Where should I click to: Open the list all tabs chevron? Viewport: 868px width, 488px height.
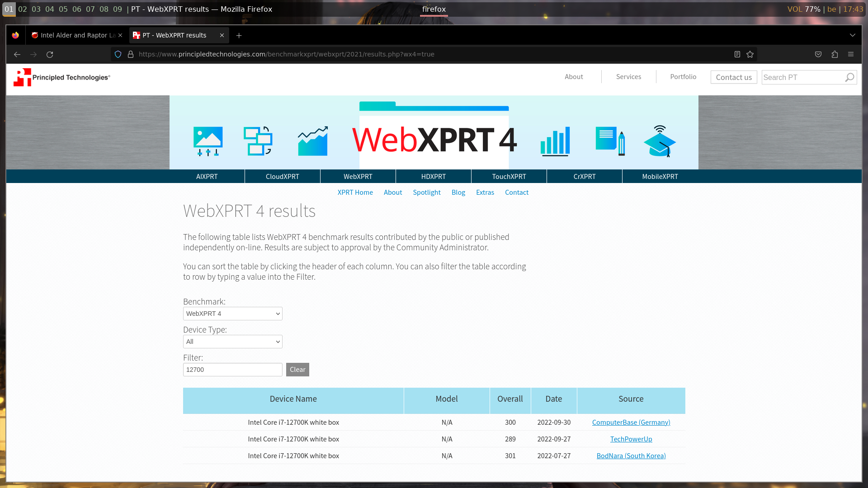pyautogui.click(x=853, y=35)
